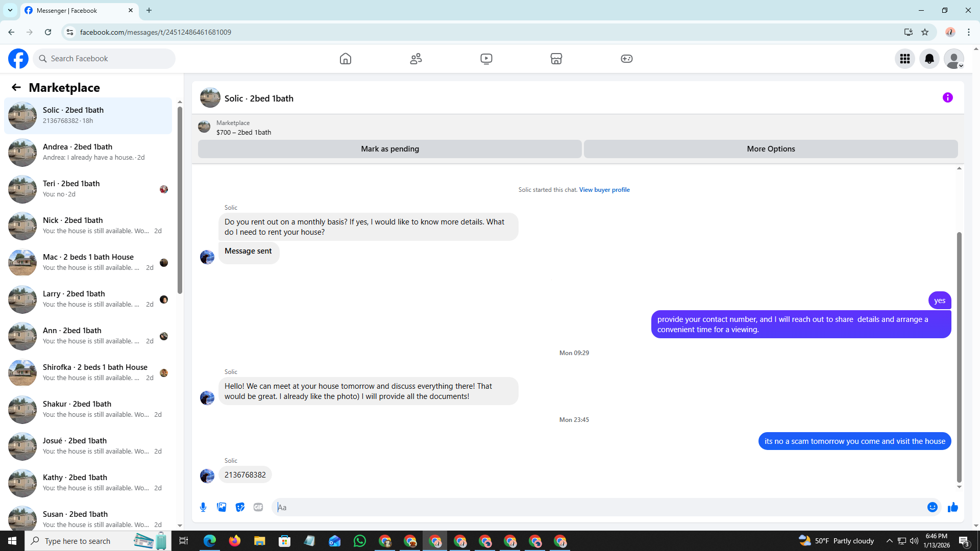Open Facebook notifications bell

(x=929, y=59)
